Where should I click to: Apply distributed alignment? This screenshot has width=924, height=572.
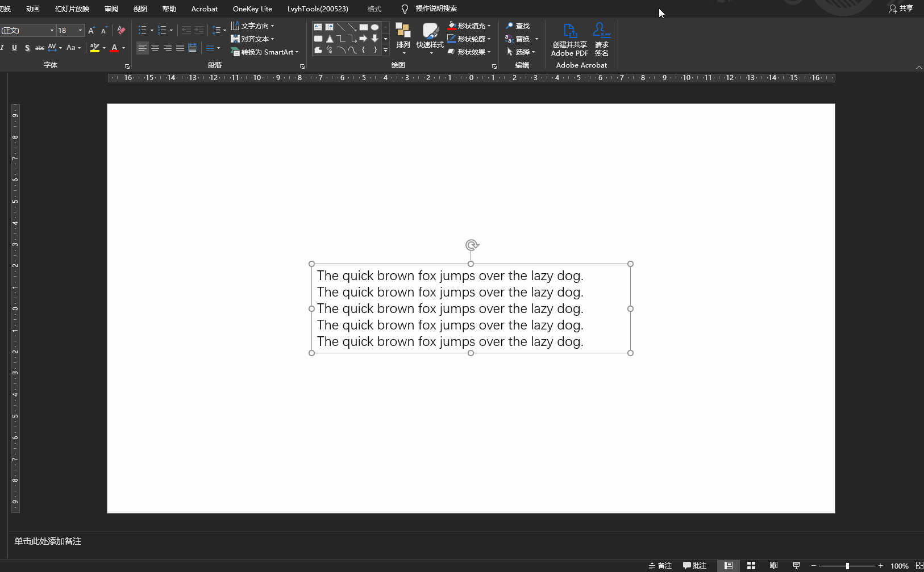(193, 48)
